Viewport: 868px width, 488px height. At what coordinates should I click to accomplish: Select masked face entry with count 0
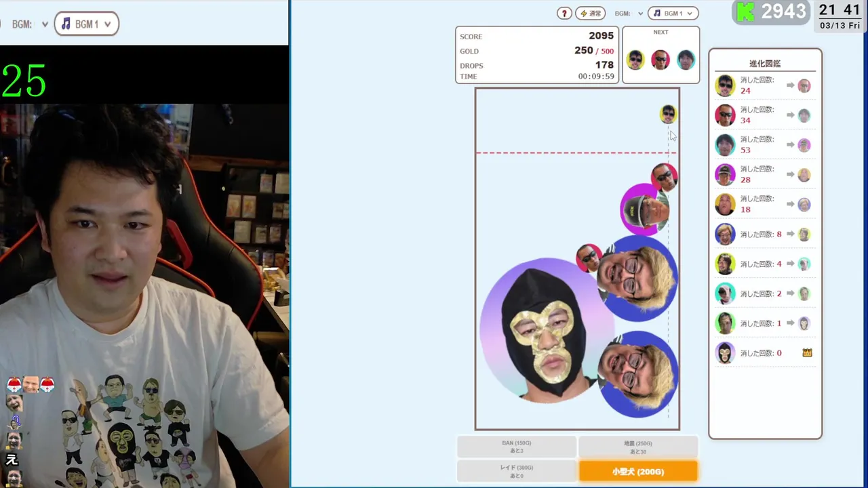tap(725, 353)
